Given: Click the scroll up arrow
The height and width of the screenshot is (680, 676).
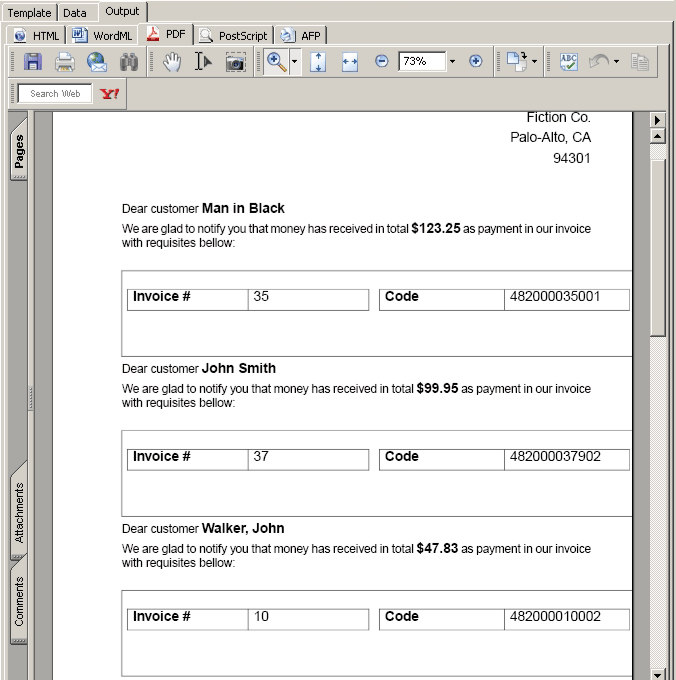Looking at the screenshot, I should [x=657, y=137].
